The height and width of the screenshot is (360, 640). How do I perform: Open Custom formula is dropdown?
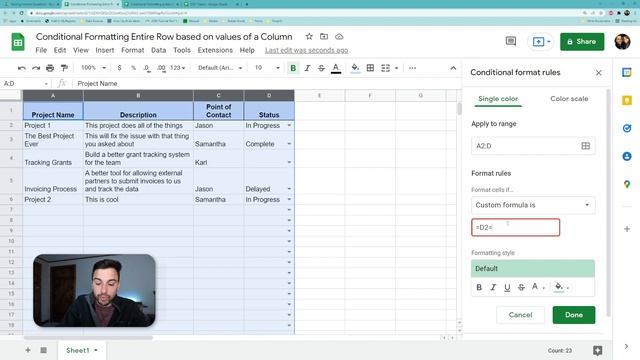point(533,205)
